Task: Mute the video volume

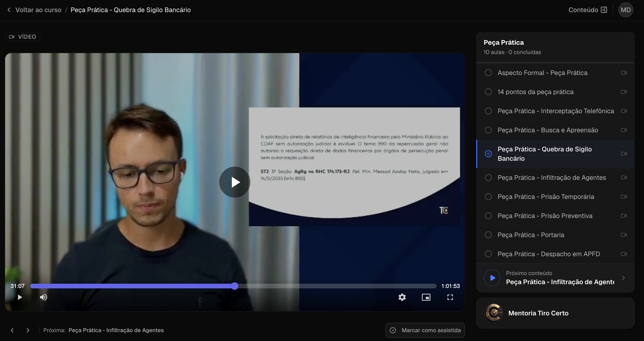Action: [x=44, y=297]
